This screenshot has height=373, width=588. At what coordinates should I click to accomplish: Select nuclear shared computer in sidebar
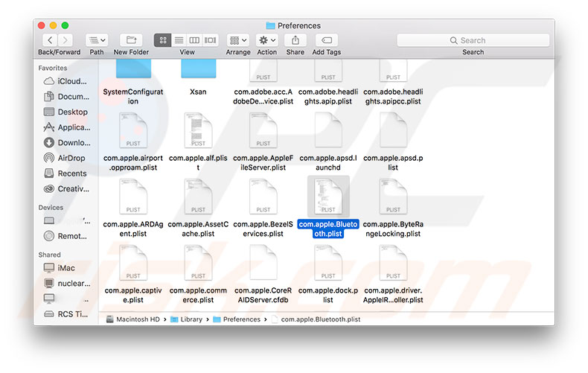point(65,284)
